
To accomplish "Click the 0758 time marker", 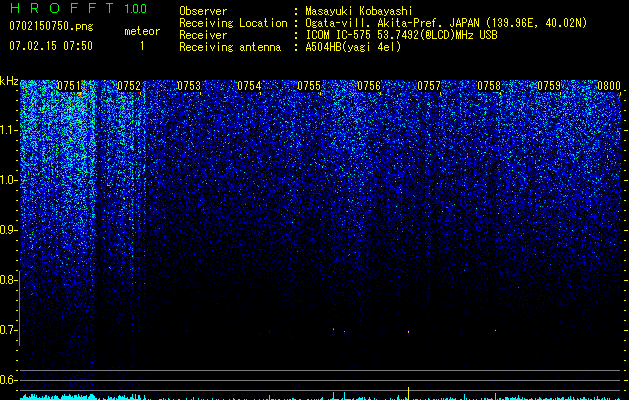I will (489, 86).
